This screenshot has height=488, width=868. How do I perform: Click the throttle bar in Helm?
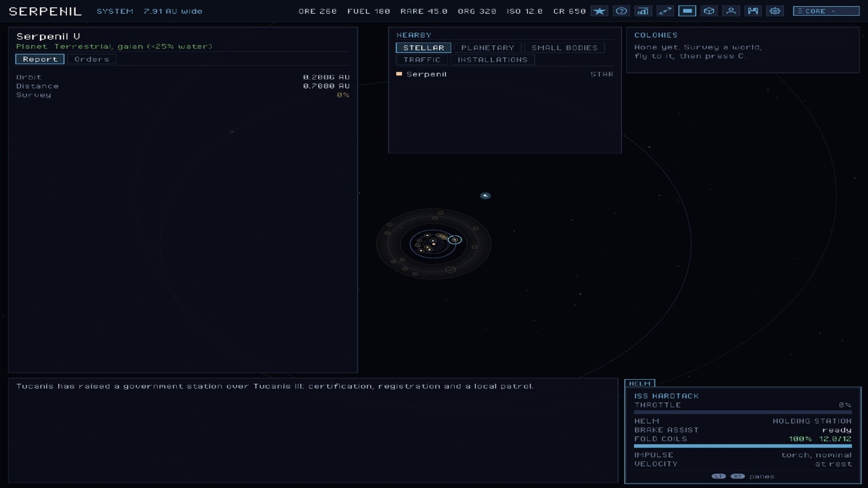[x=742, y=412]
